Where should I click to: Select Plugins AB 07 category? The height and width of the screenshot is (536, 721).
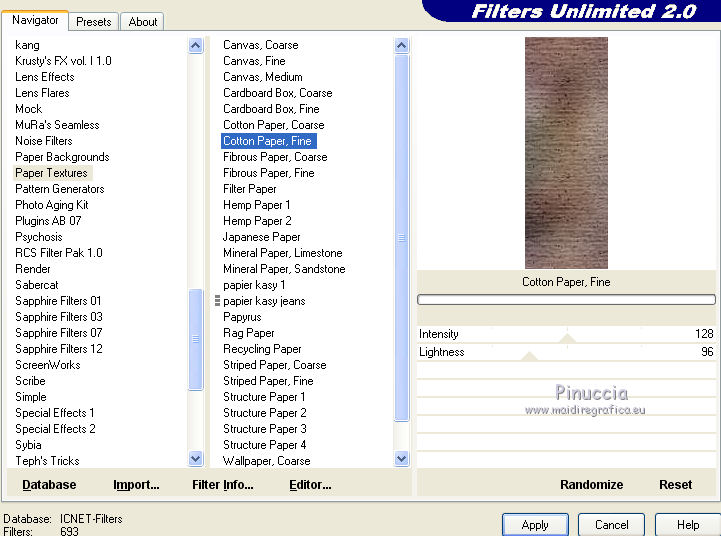(48, 221)
